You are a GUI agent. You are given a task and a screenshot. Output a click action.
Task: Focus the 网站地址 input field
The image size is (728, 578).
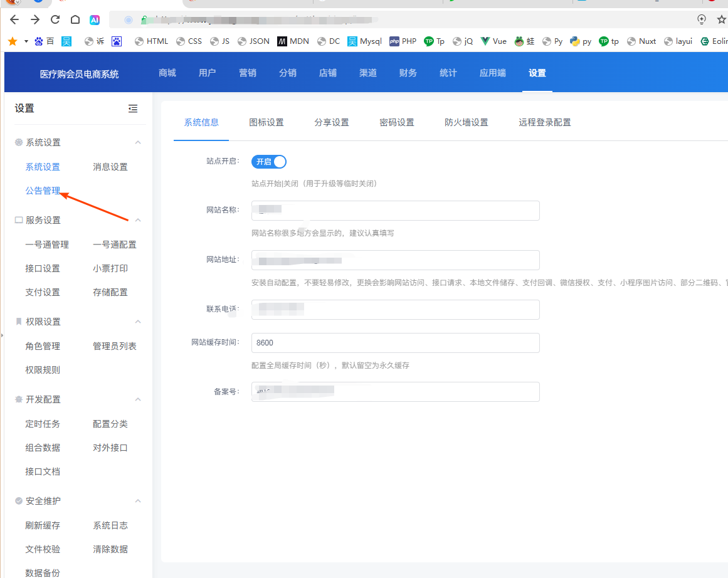[395, 260]
